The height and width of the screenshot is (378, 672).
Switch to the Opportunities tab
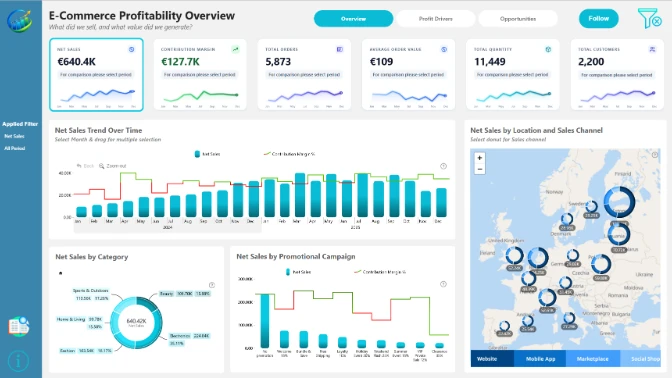(x=518, y=19)
